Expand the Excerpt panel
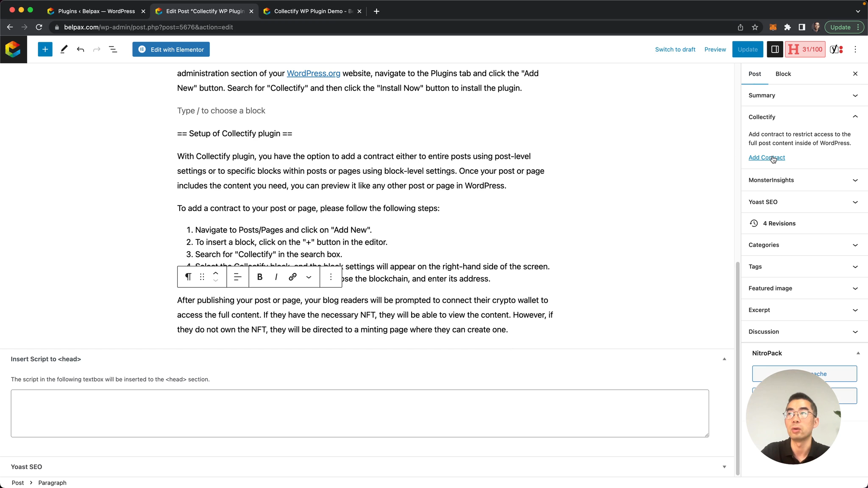 click(x=804, y=310)
